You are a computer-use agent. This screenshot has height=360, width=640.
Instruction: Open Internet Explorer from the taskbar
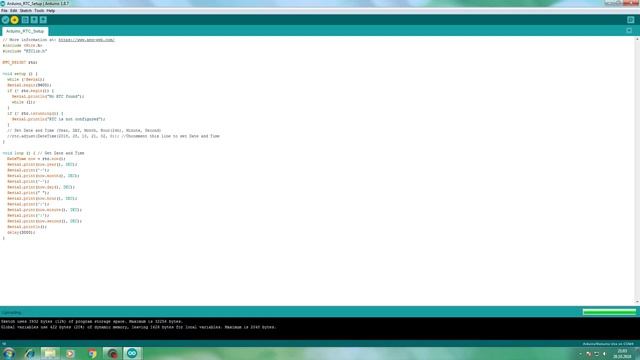click(x=30, y=353)
